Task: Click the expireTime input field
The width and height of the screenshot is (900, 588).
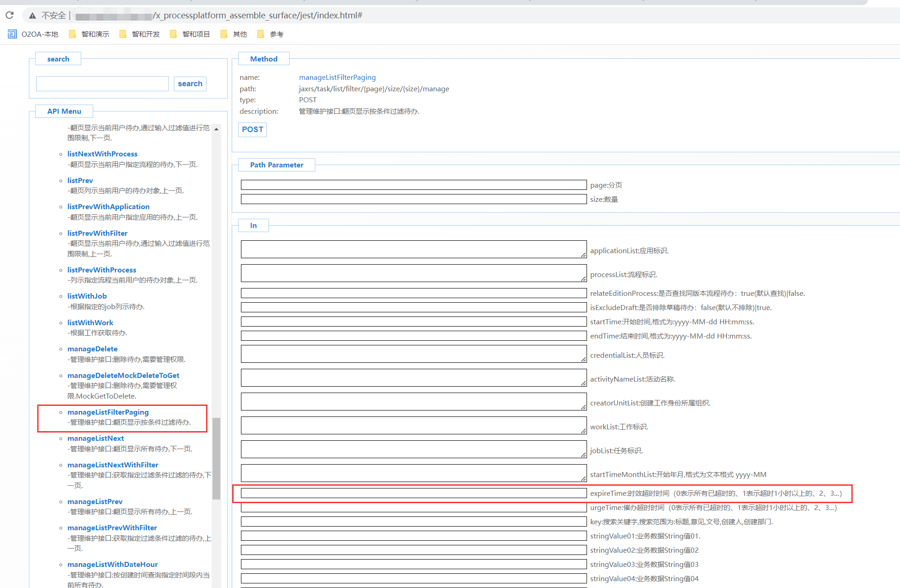Action: [414, 493]
